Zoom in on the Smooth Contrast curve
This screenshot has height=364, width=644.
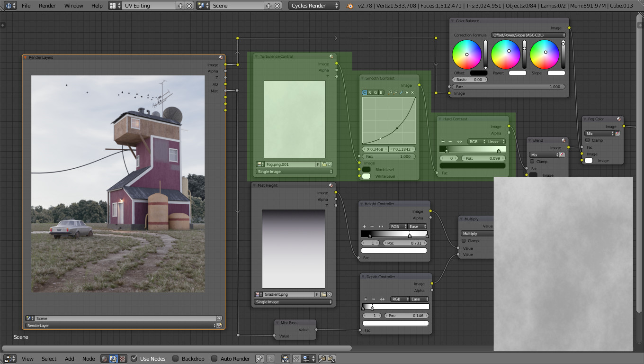[391, 92]
